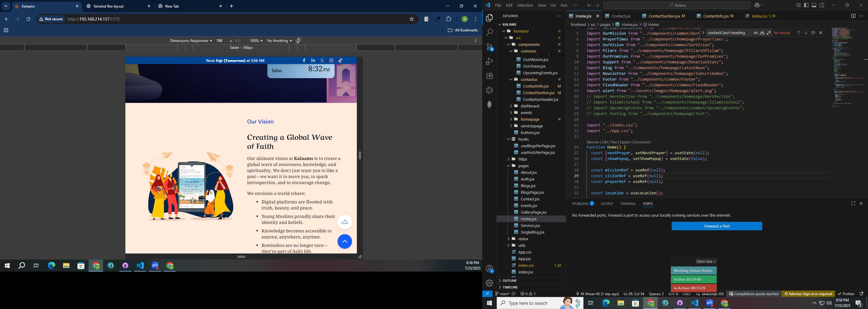Click the customize layout icon in VS Code
The image size is (868, 309).
pyautogui.click(x=798, y=5)
